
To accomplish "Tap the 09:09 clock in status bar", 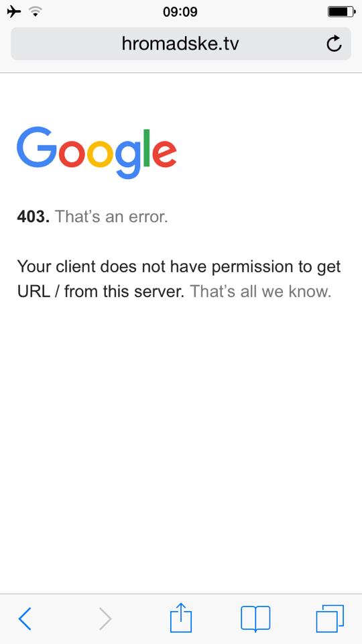I will (180, 11).
